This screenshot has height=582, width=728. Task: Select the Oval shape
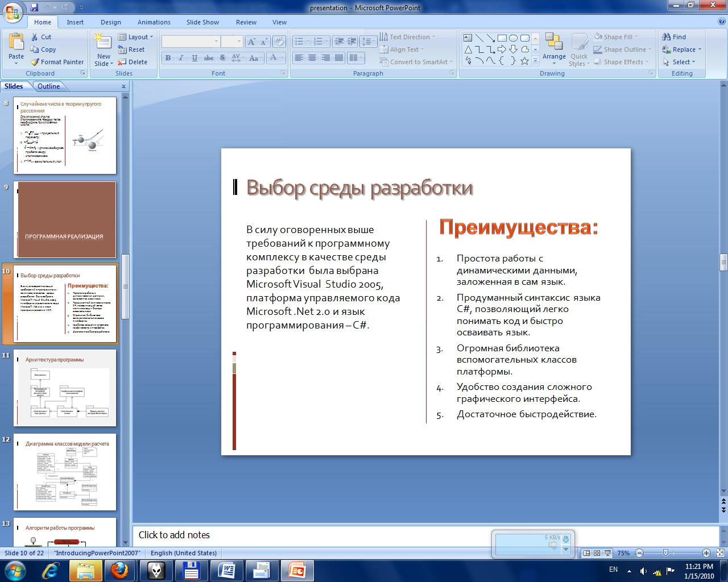513,38
